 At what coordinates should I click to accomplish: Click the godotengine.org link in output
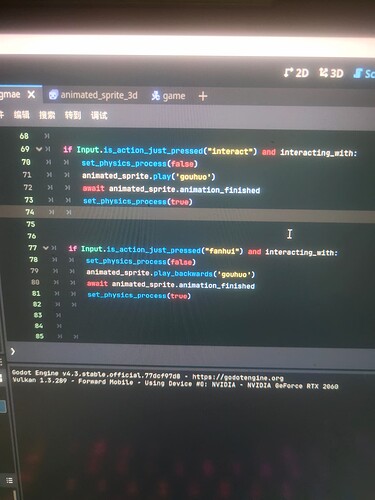pyautogui.click(x=238, y=377)
